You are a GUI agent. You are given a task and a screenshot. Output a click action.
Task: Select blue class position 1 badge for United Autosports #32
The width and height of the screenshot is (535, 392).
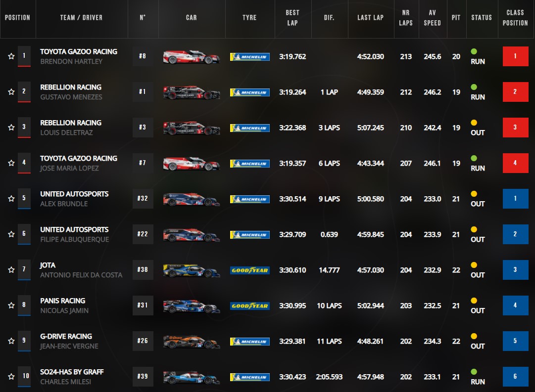tap(515, 198)
